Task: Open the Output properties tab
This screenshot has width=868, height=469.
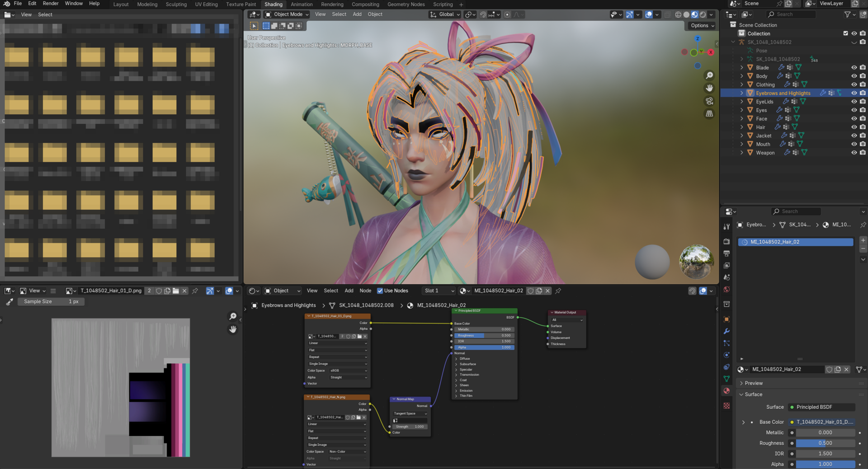Action: coord(726,253)
